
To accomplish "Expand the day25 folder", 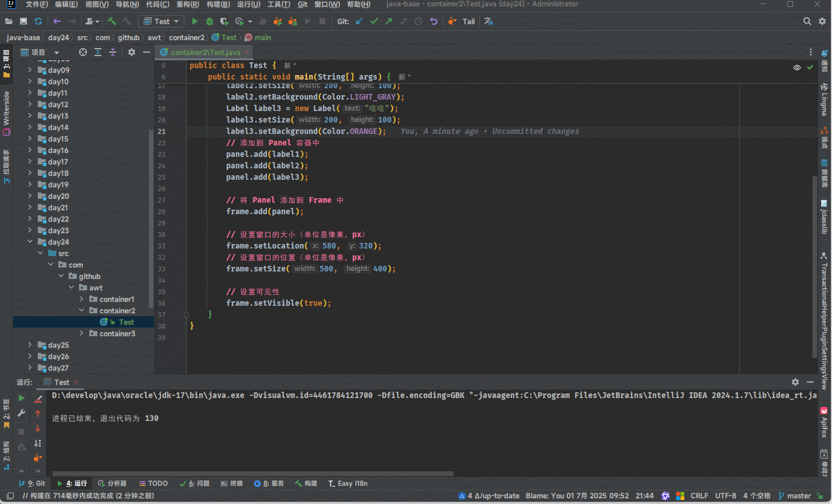I will click(30, 345).
